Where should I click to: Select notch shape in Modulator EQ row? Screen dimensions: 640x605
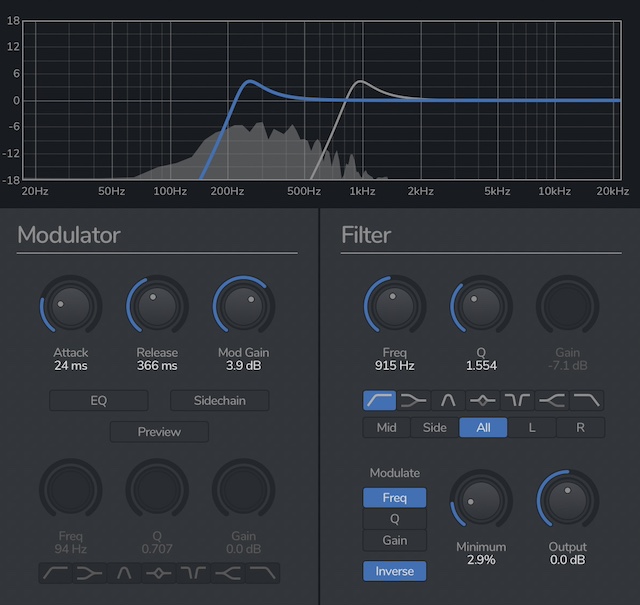[x=194, y=573]
